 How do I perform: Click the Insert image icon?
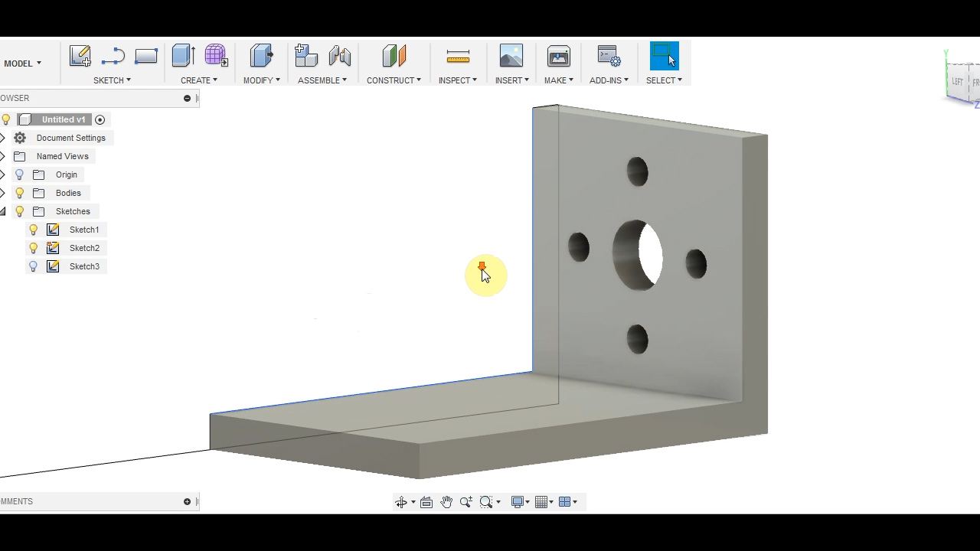coord(511,56)
